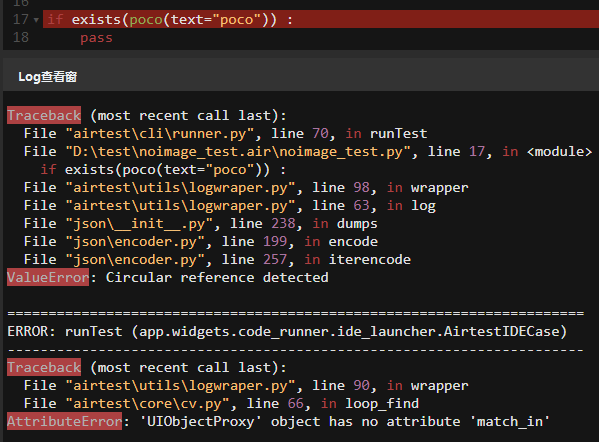Collapse the code fold arrow on line 17
The height and width of the screenshot is (442, 599).
pyautogui.click(x=36, y=20)
